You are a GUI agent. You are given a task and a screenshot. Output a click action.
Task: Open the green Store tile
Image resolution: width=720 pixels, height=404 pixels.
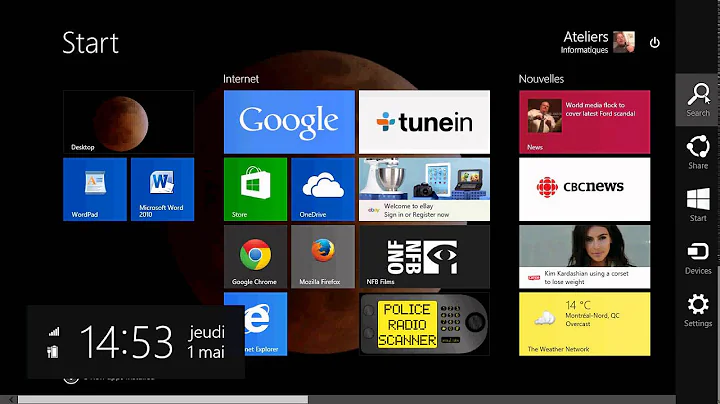click(256, 189)
